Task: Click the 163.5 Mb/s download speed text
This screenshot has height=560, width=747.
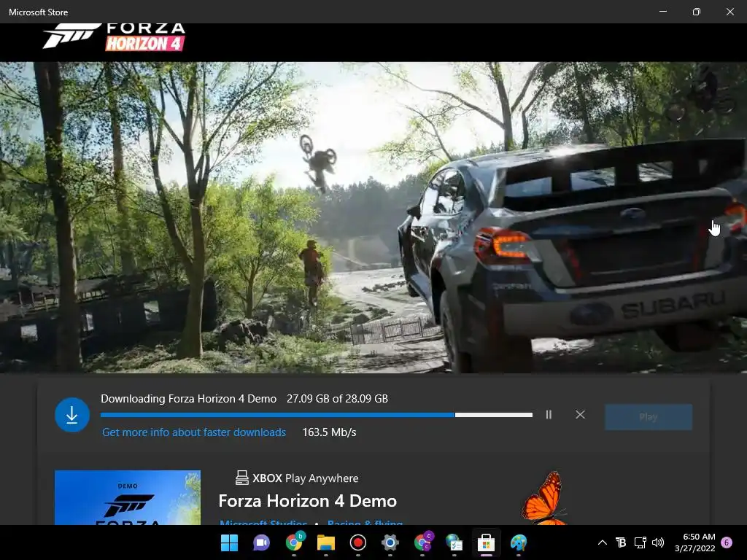Action: [329, 432]
